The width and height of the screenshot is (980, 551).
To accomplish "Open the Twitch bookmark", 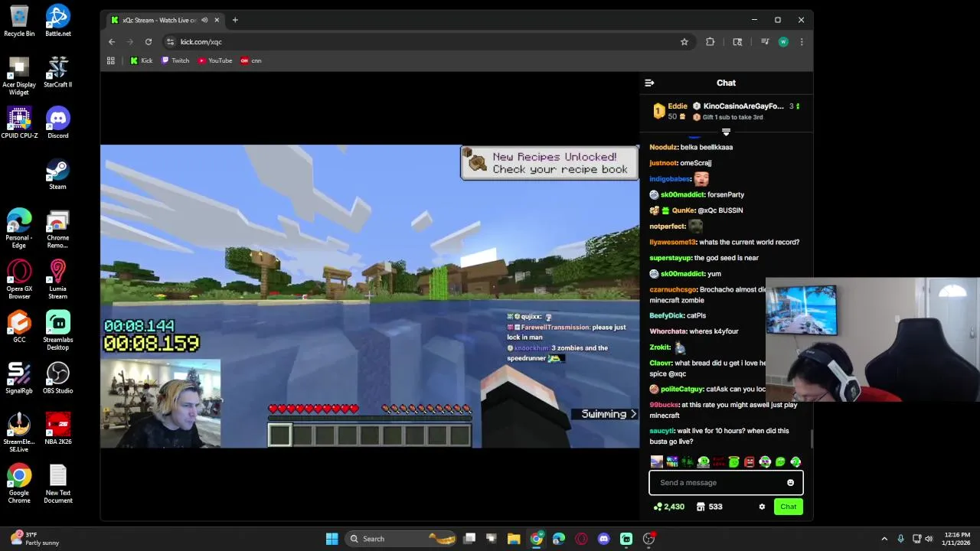I will pyautogui.click(x=175, y=60).
